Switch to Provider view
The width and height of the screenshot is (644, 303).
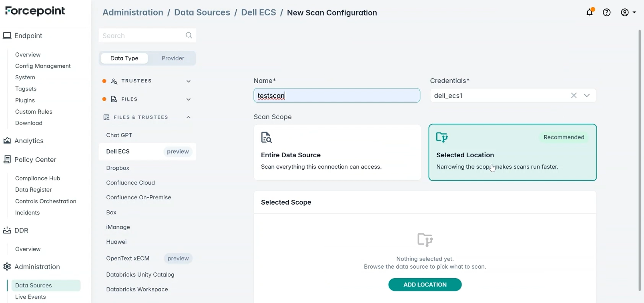tap(173, 58)
